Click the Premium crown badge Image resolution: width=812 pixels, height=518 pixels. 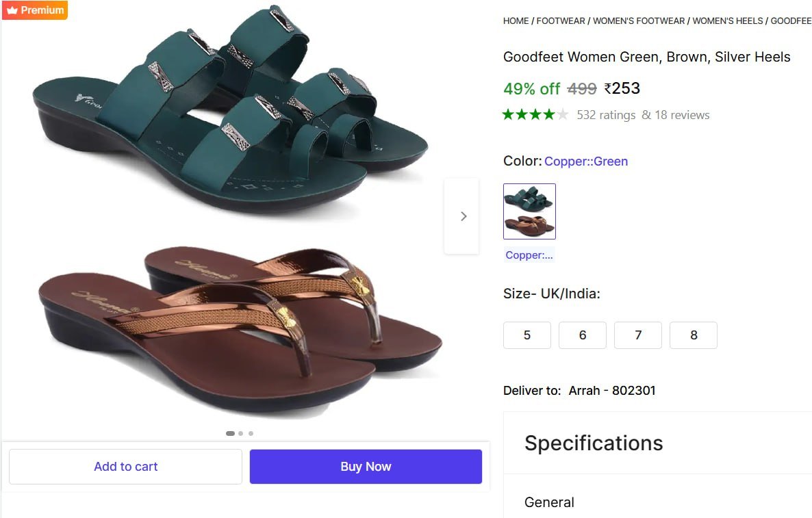(34, 10)
